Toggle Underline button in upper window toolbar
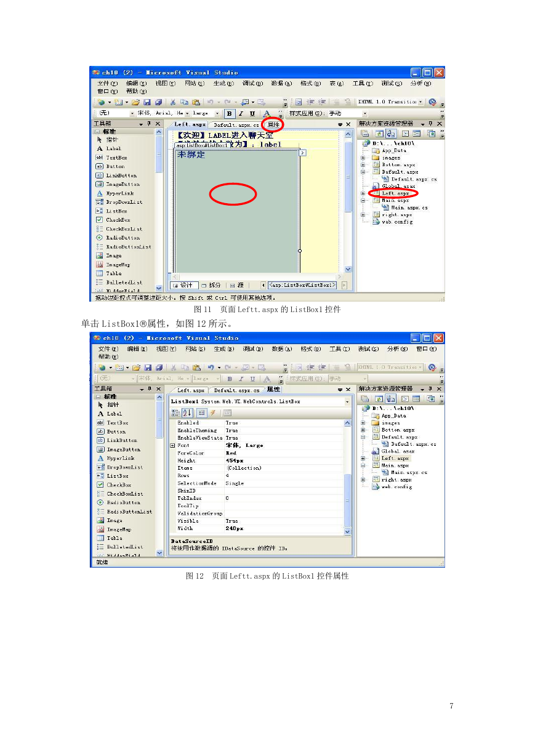Screen dimensions: 535x756 pyautogui.click(x=252, y=113)
